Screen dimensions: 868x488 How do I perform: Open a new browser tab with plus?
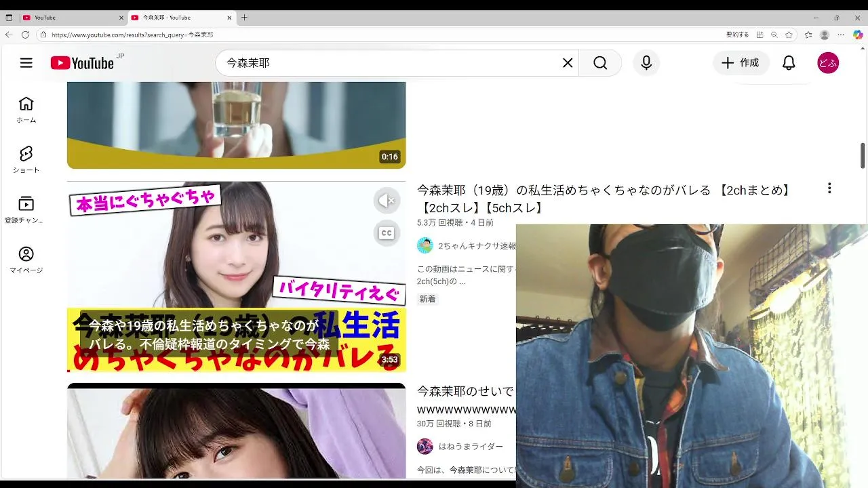click(245, 18)
